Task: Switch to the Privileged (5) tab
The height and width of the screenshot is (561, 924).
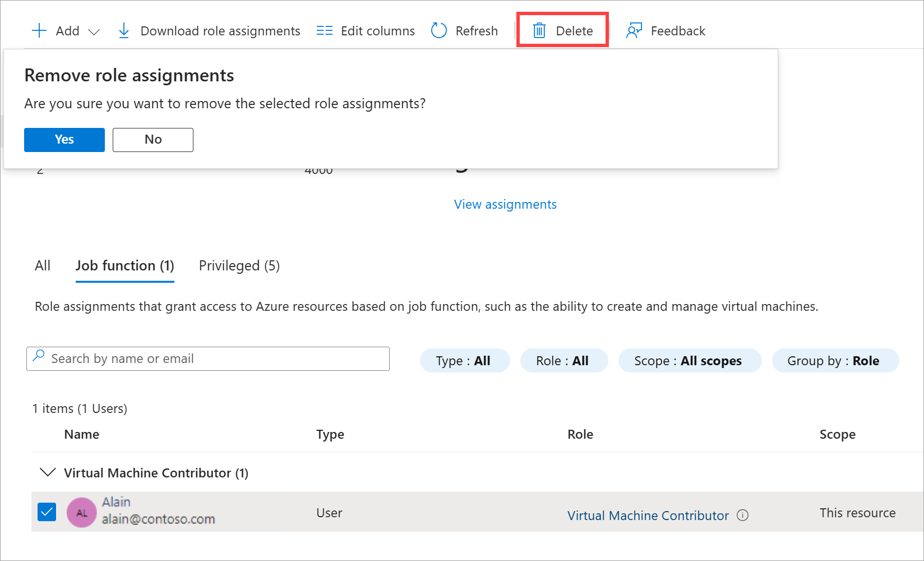Action: click(239, 265)
